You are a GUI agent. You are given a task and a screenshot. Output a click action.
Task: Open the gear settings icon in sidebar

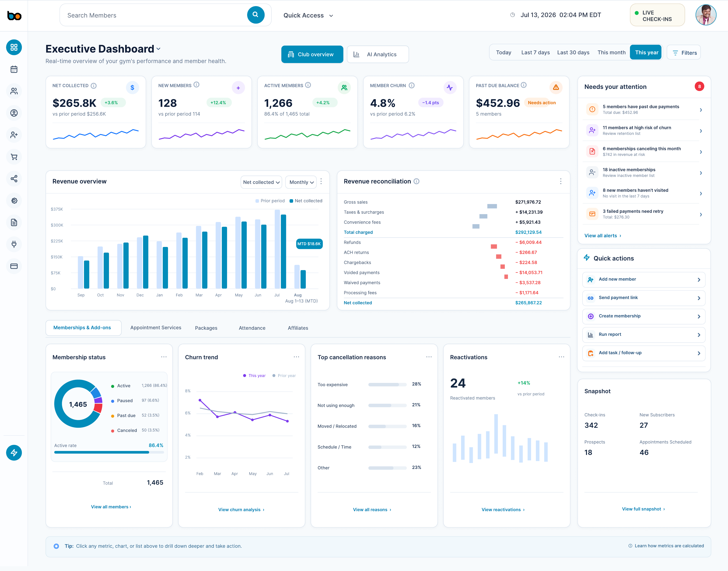click(14, 200)
